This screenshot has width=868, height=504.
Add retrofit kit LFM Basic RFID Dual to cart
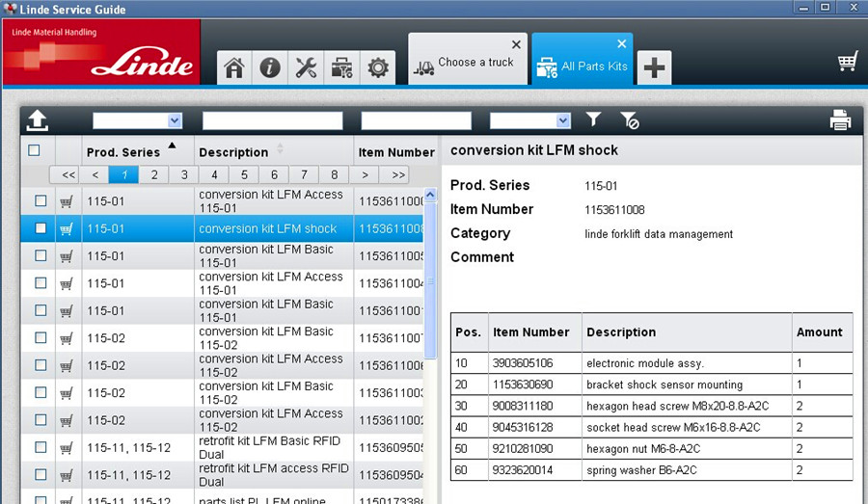(67, 447)
